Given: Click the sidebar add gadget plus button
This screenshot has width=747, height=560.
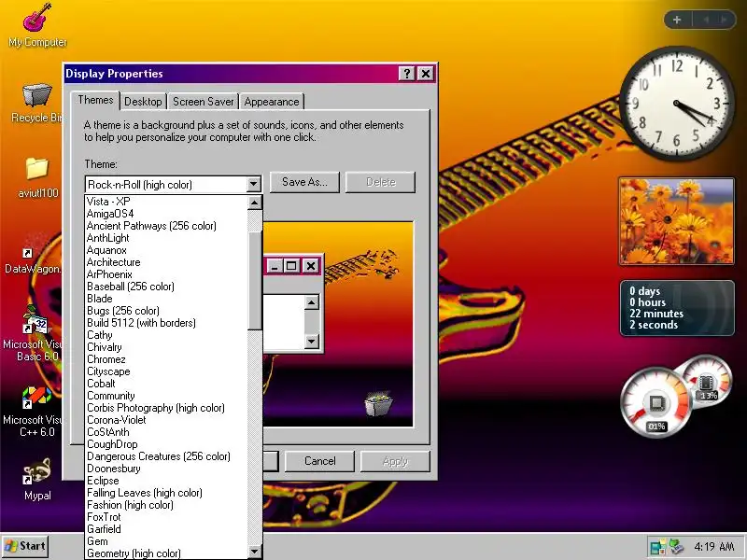Looking at the screenshot, I should click(x=677, y=20).
